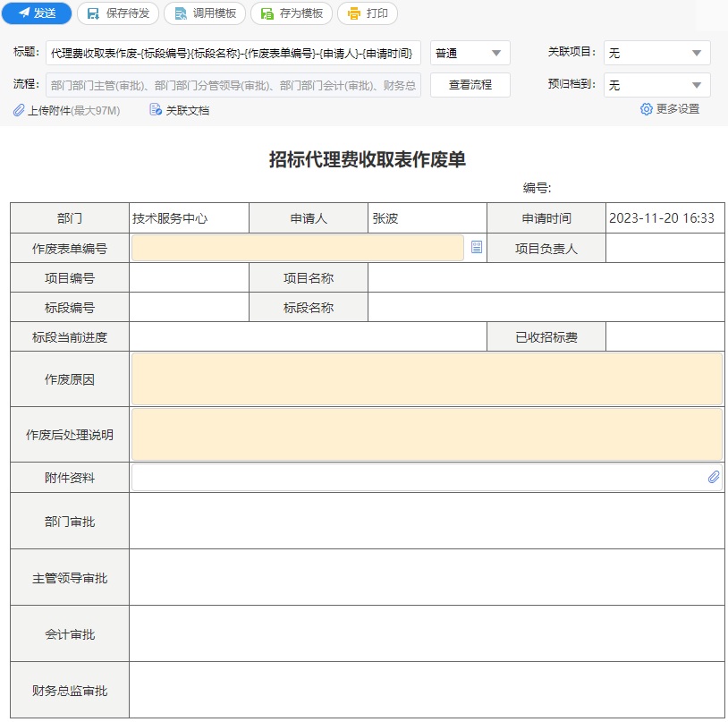Click the 作废后处理说明 text area

click(427, 434)
